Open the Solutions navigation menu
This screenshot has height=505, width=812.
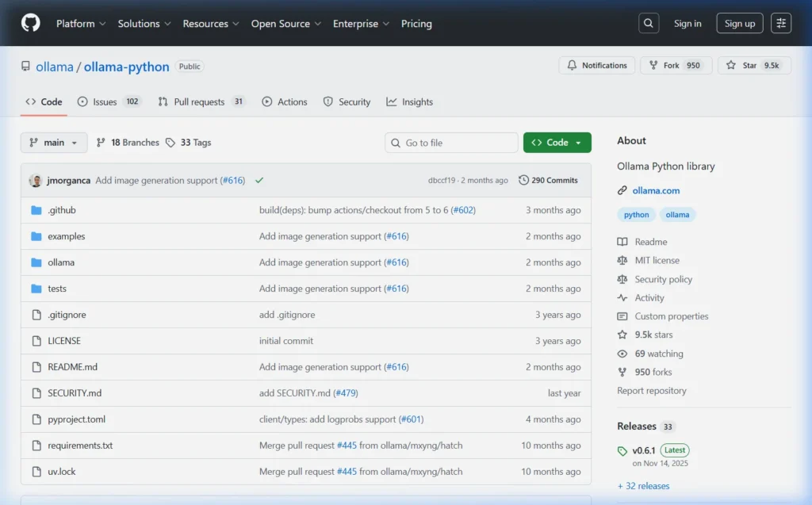(x=144, y=24)
